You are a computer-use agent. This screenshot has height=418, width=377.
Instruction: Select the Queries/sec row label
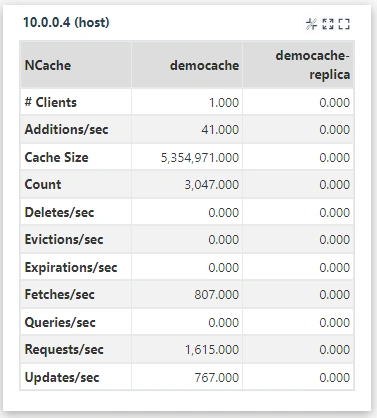click(60, 322)
